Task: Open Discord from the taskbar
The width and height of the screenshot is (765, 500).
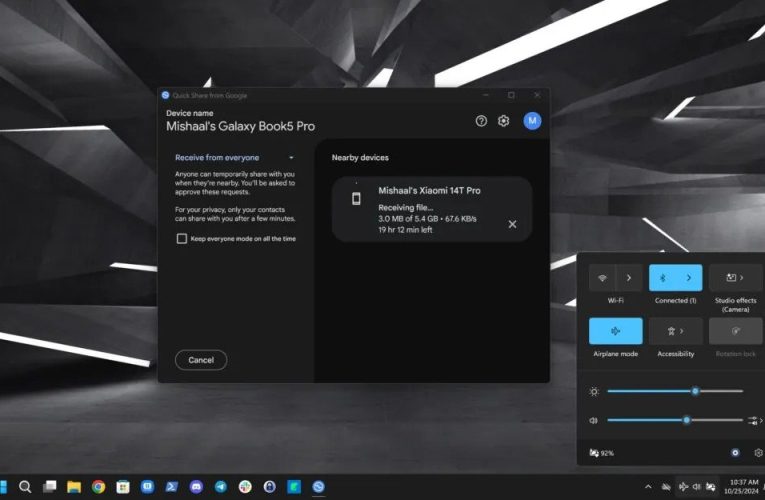Action: point(196,486)
